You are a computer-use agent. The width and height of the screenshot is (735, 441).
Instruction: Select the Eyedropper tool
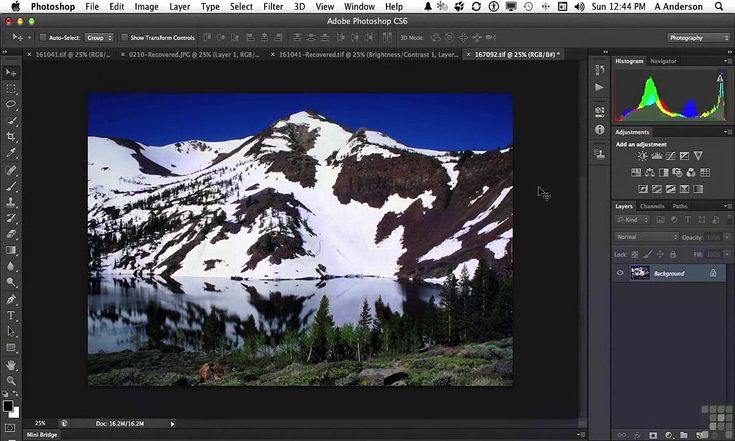[x=10, y=152]
